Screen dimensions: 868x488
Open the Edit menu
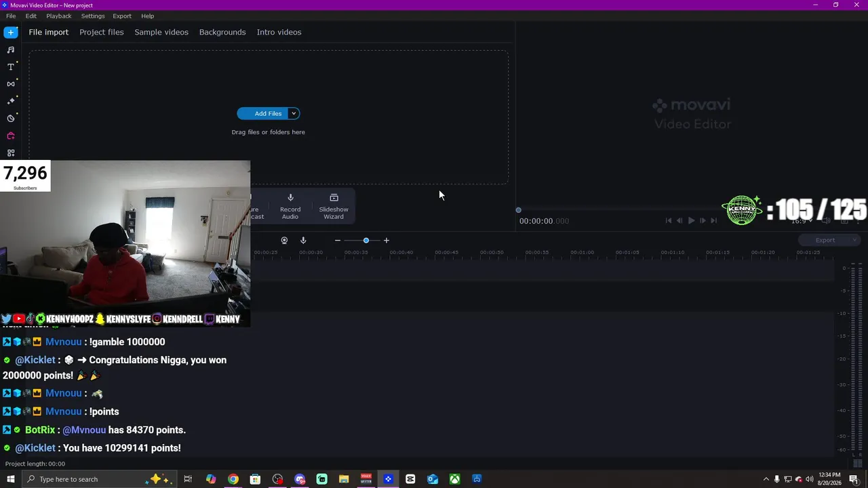click(x=31, y=16)
